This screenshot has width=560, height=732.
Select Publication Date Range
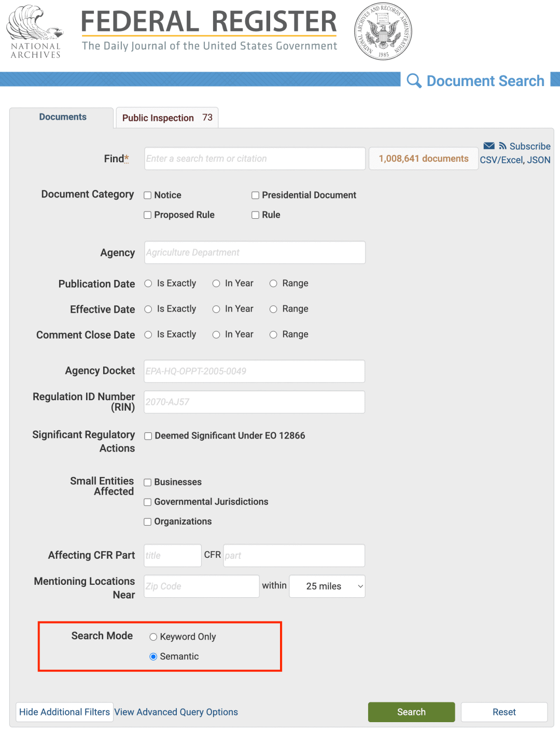tap(273, 284)
